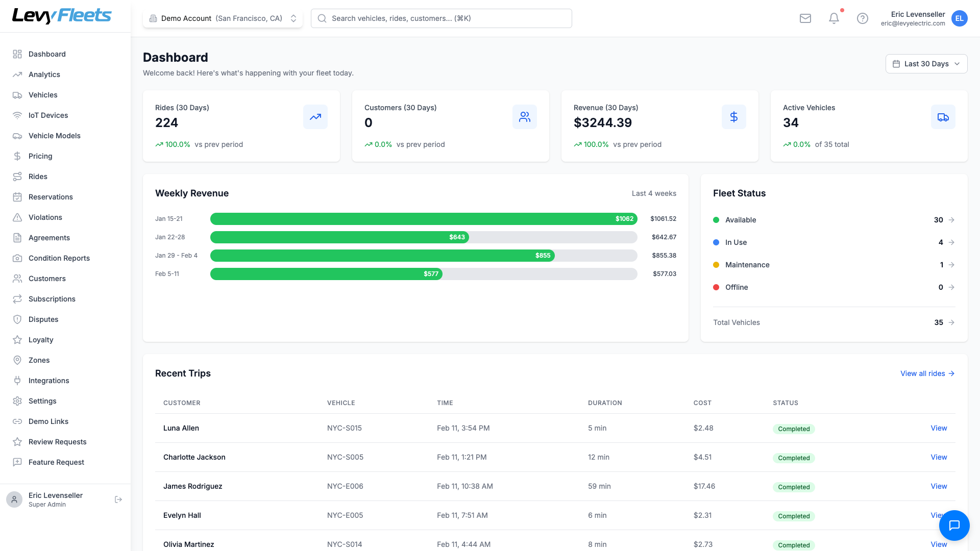Go to Violations sidebar item
This screenshot has width=980, height=551.
pyautogui.click(x=45, y=217)
